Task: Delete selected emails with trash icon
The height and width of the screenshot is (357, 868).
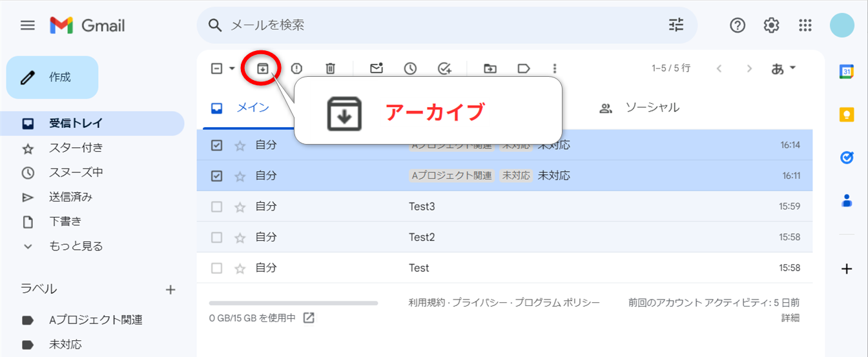Action: click(x=330, y=68)
